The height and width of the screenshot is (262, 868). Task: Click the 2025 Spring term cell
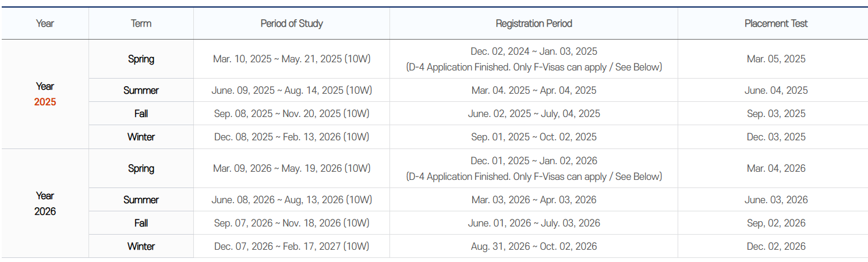(141, 59)
